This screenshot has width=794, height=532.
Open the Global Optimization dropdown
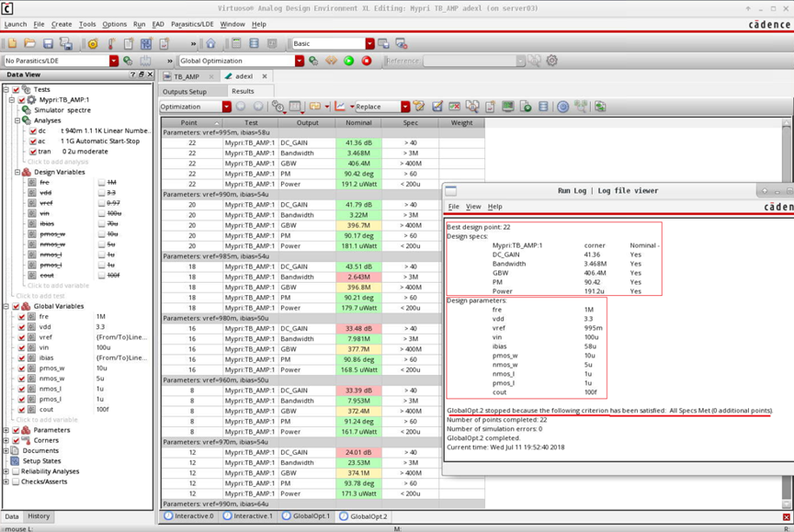299,59
